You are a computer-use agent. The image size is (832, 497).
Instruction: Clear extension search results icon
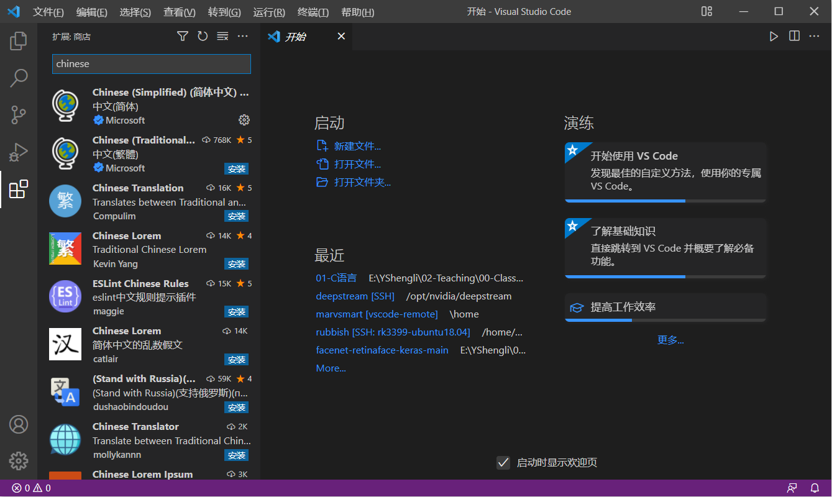(223, 36)
